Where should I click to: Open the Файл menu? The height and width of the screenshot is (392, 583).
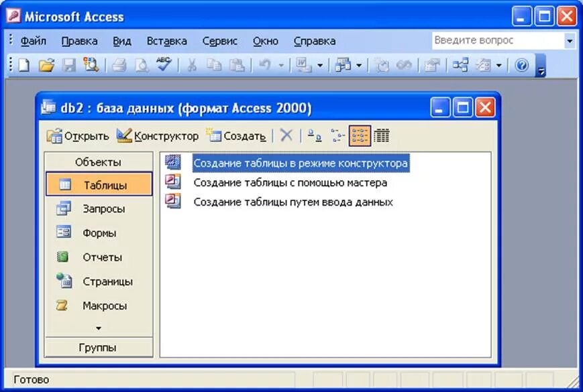34,41
